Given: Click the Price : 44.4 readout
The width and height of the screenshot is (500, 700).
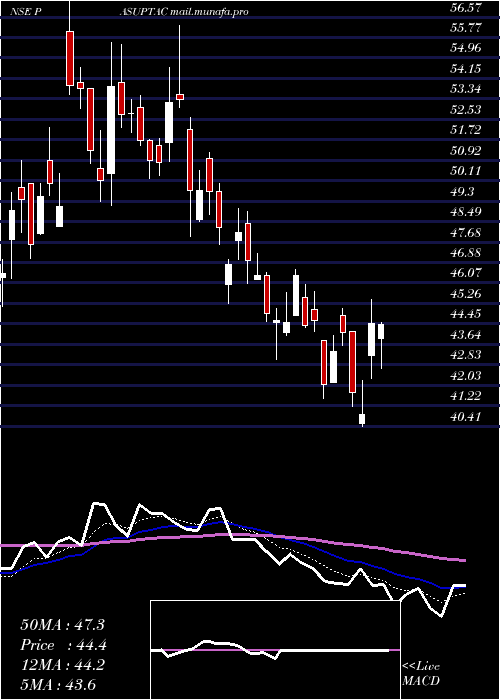Looking at the screenshot, I should click(64, 645).
